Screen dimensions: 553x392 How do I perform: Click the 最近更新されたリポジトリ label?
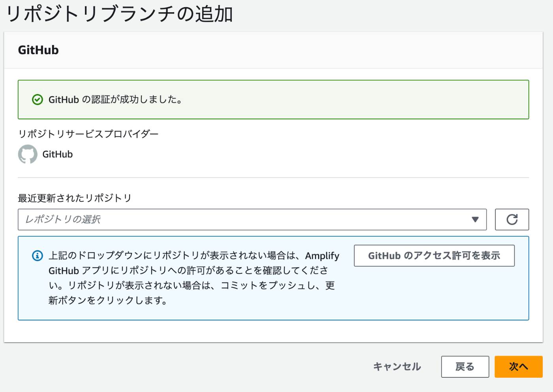[x=75, y=198]
